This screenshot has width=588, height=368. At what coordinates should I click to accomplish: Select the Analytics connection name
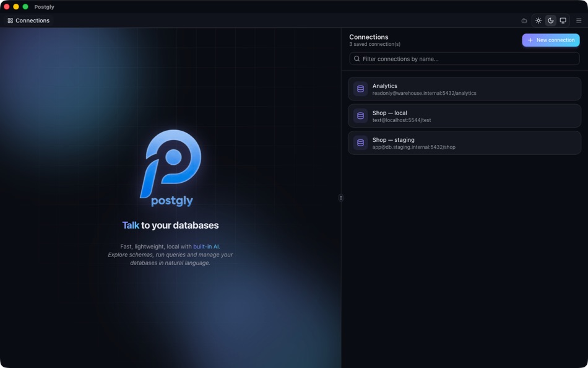pyautogui.click(x=385, y=86)
